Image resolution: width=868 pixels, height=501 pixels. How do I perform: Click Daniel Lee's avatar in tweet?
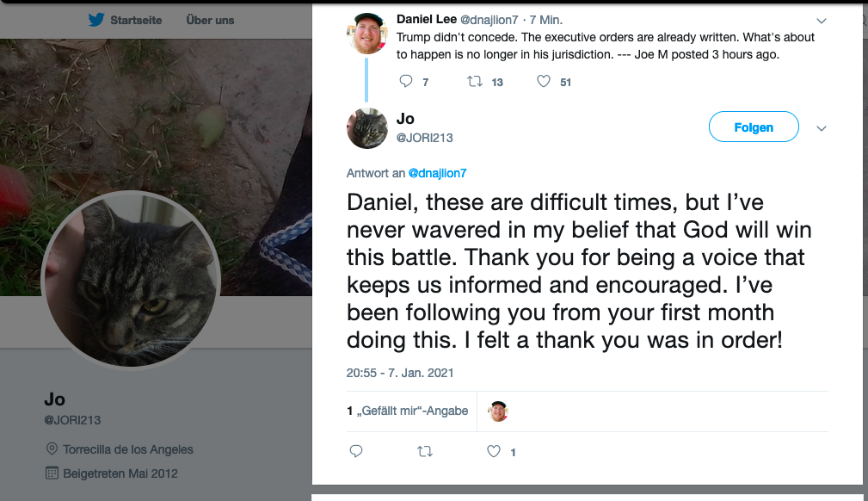pyautogui.click(x=367, y=34)
